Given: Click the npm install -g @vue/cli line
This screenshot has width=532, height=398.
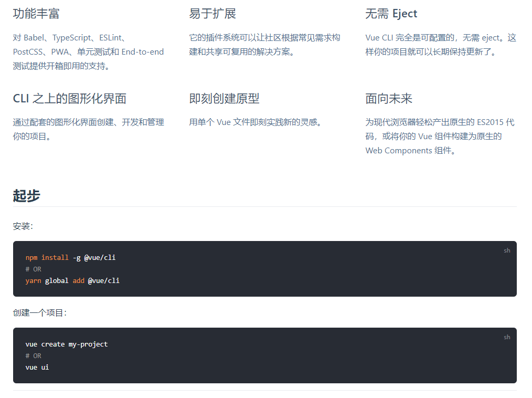Looking at the screenshot, I should (71, 258).
